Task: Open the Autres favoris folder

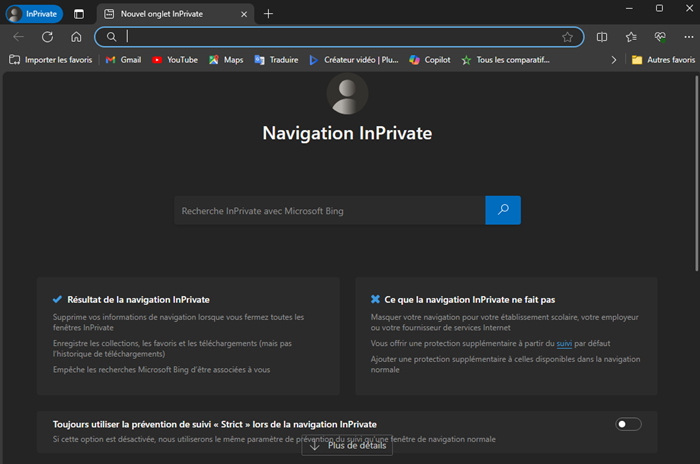Action: [x=663, y=60]
